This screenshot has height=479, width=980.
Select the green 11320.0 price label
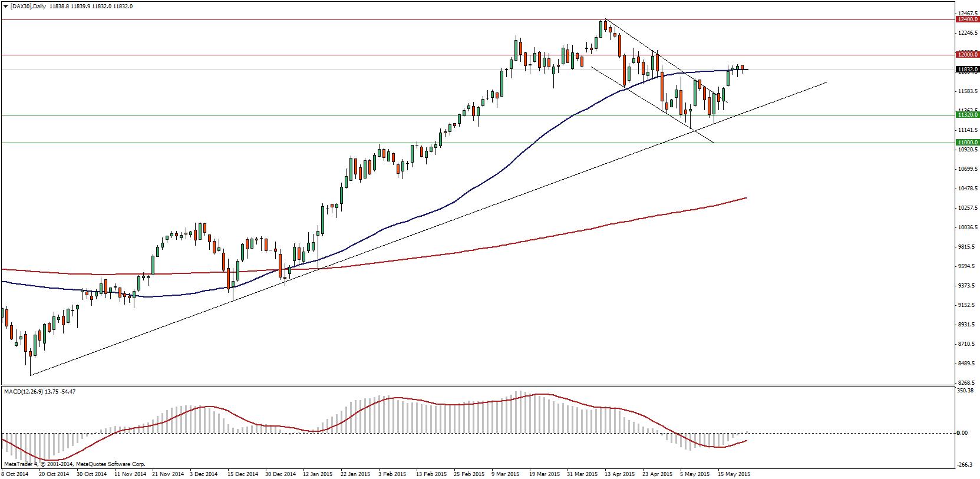[968, 115]
